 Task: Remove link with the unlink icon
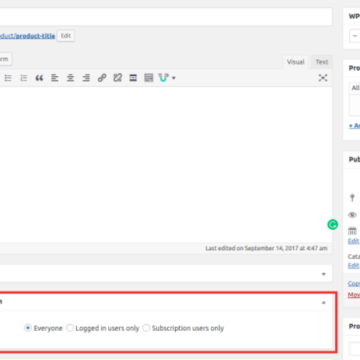coord(117,78)
